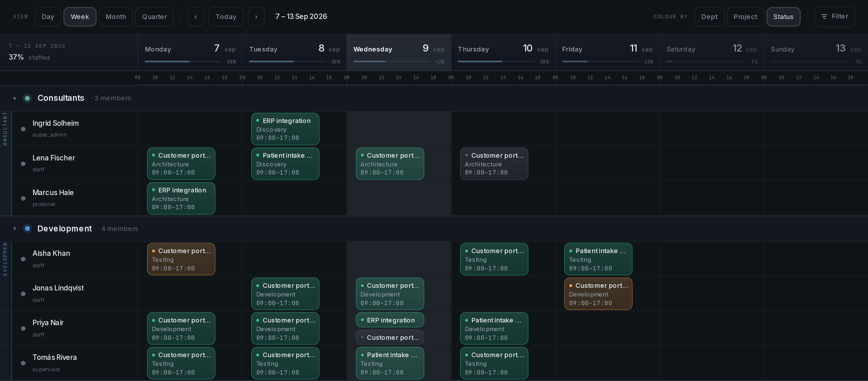Select the Wednesday 9 sep column header
868x381 pixels.
pyautogui.click(x=399, y=52)
